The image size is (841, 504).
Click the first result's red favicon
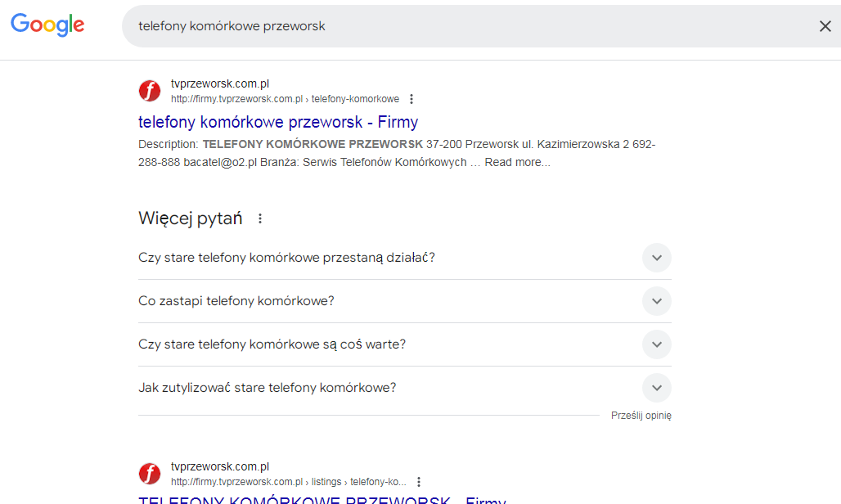(150, 91)
